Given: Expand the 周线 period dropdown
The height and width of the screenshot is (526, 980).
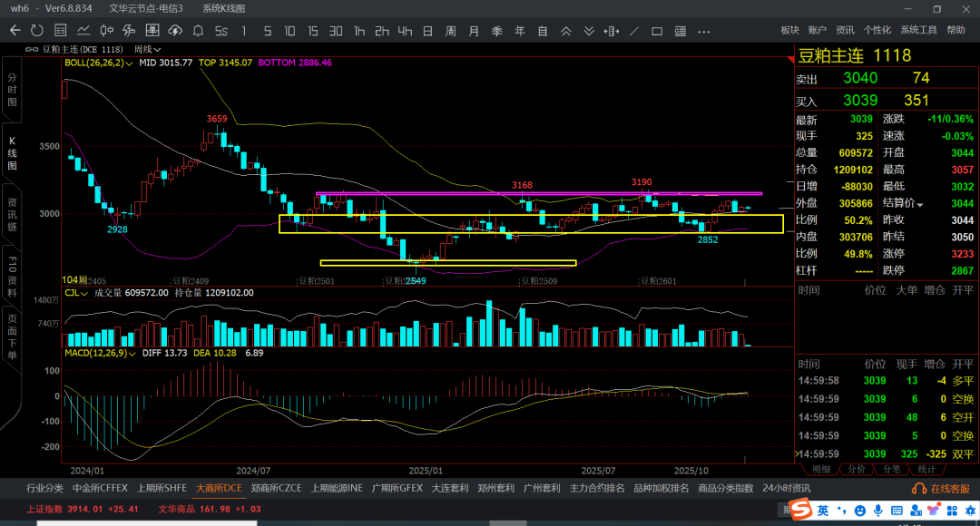Looking at the screenshot, I should [157, 49].
